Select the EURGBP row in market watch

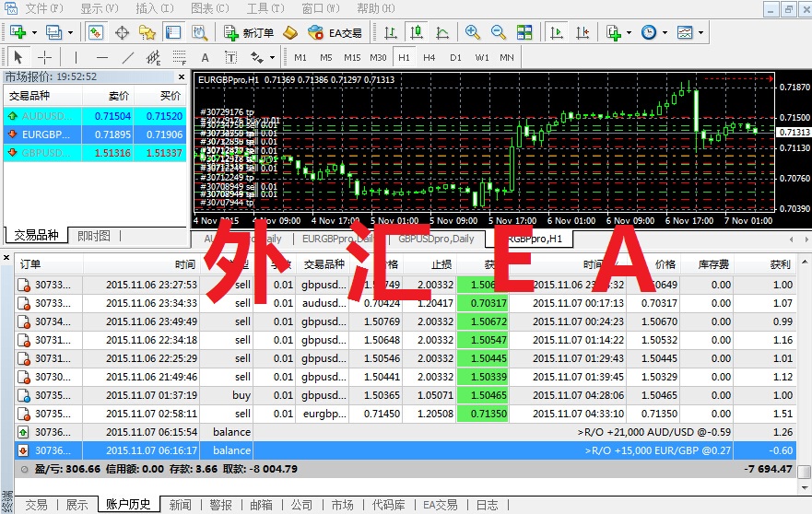[x=95, y=134]
